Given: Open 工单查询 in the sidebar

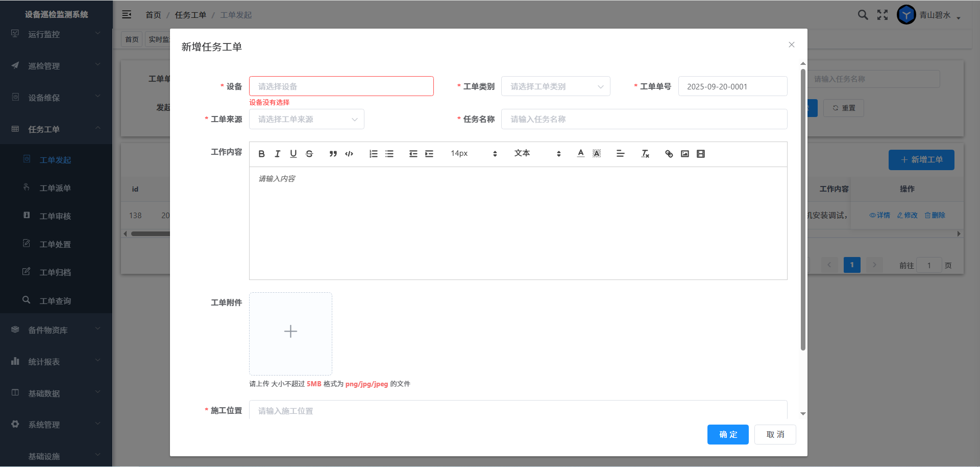Looking at the screenshot, I should pos(55,301).
